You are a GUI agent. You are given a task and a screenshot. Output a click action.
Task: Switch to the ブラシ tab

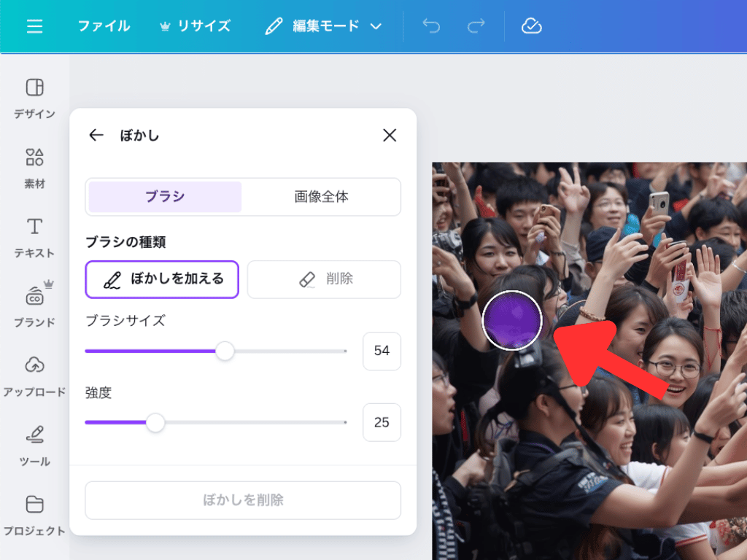click(165, 197)
